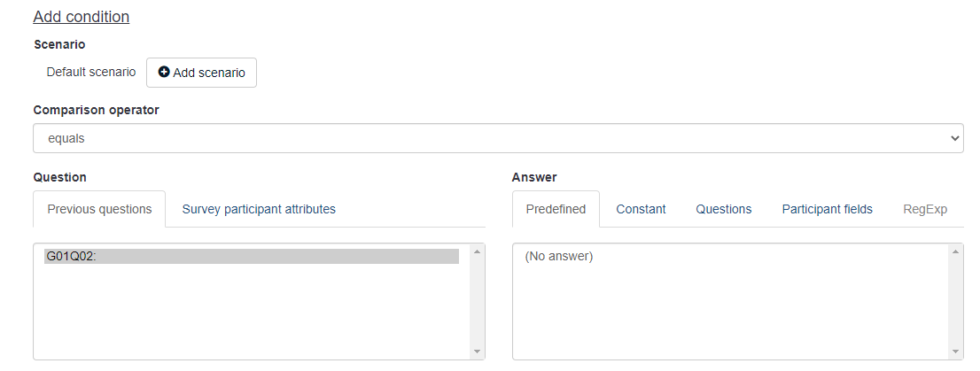Click the question list scroll-up arrow
The image size is (980, 371).
[478, 252]
